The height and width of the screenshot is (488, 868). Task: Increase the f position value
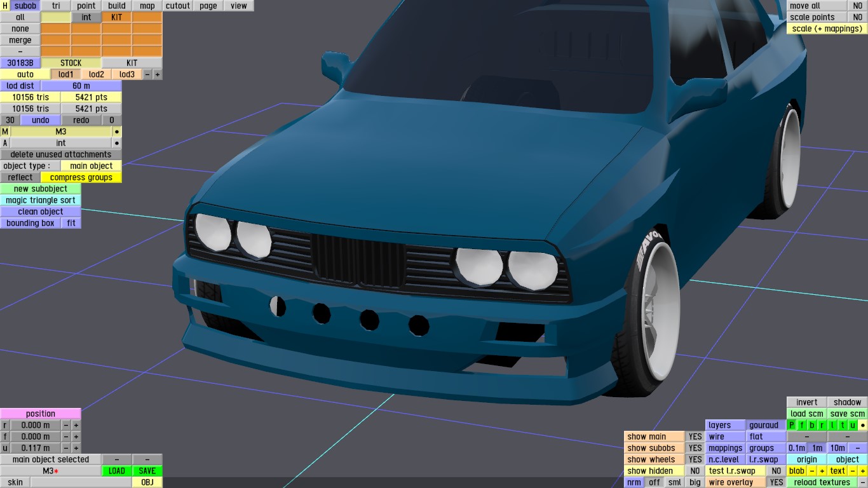coord(76,437)
